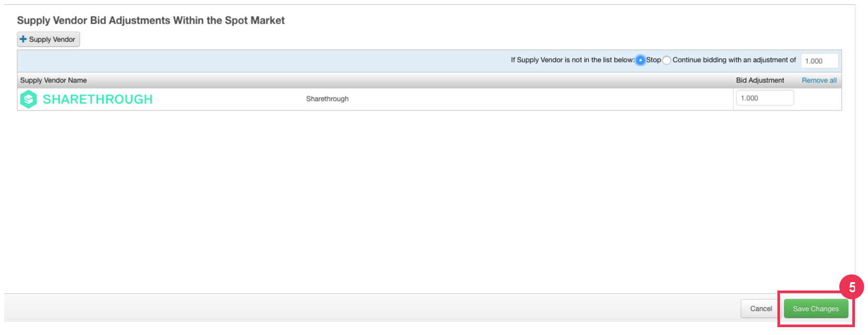
Task: Click Supply Vendor Name column header
Action: click(x=53, y=80)
